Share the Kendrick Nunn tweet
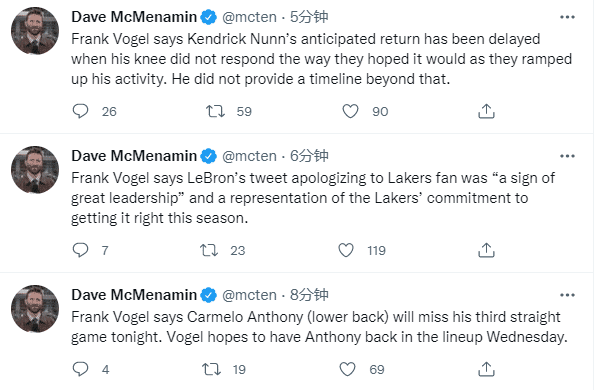Image resolution: width=597 pixels, height=390 pixels. pyautogui.click(x=486, y=111)
